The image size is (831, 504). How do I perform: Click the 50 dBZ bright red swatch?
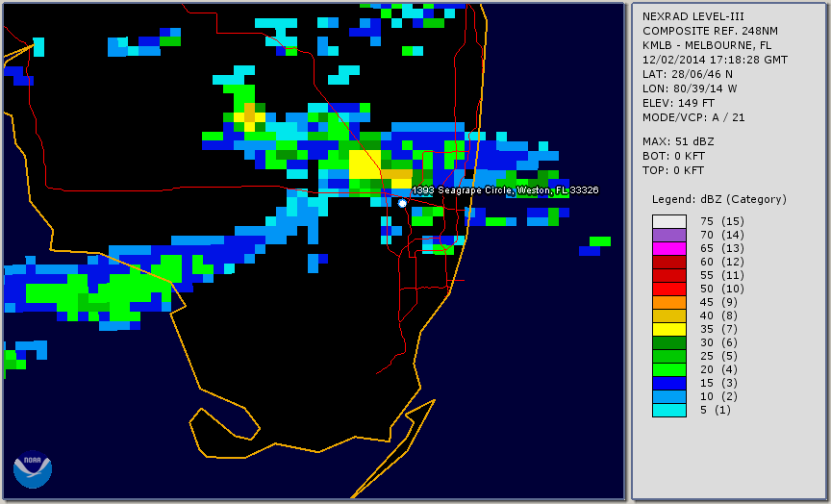click(669, 289)
